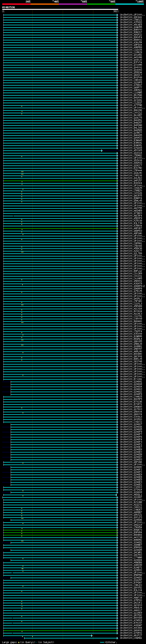Click the 382 query end position label
Image resolution: width=146 pixels, height=644 pixels.
[115, 11]
